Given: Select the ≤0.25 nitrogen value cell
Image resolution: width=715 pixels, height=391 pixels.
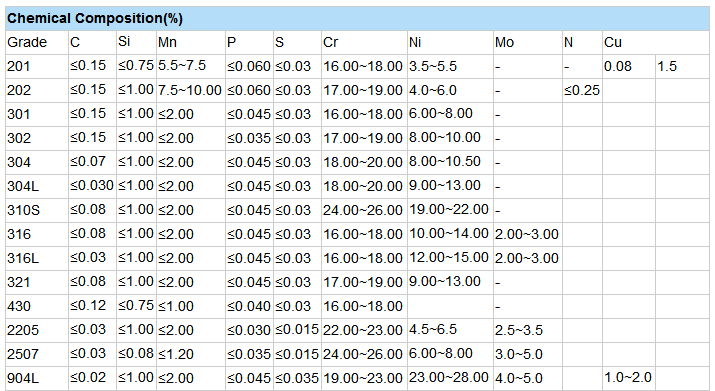Looking at the screenshot, I should (x=582, y=90).
